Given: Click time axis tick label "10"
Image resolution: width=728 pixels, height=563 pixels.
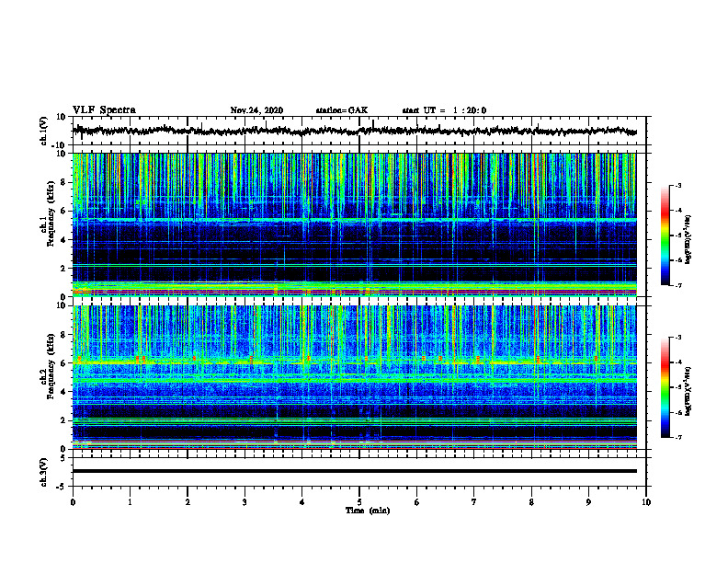Looking at the screenshot, I should point(646,502).
